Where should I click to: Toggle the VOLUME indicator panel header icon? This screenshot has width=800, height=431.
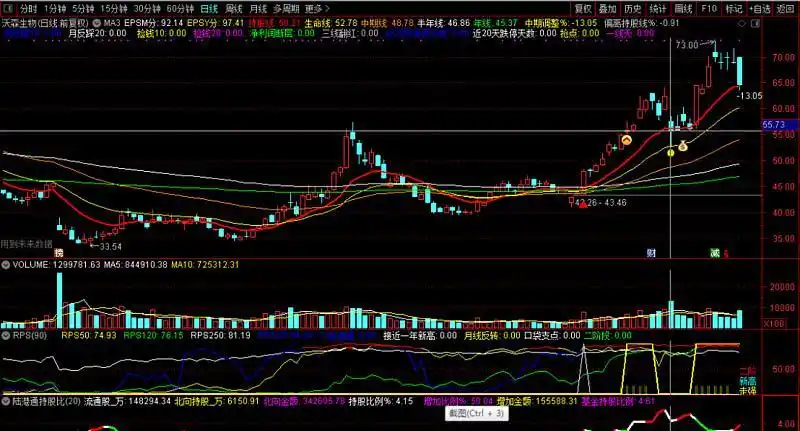click(6, 266)
